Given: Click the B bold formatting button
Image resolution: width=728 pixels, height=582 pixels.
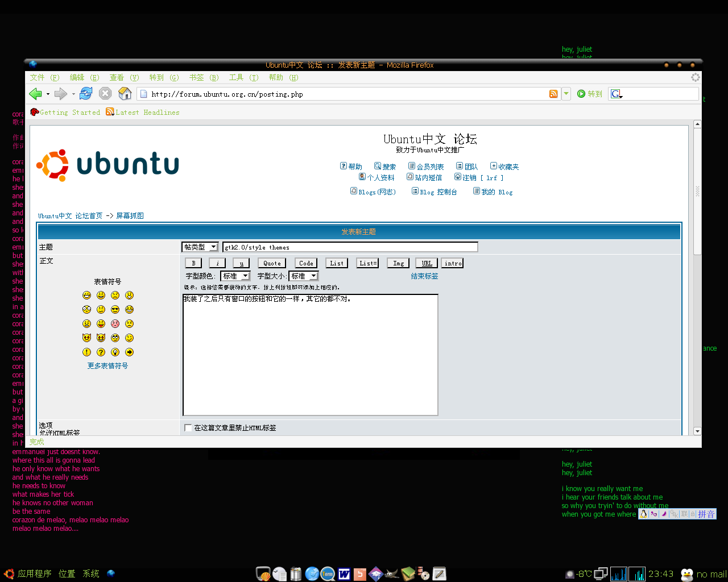Looking at the screenshot, I should click(x=193, y=263).
